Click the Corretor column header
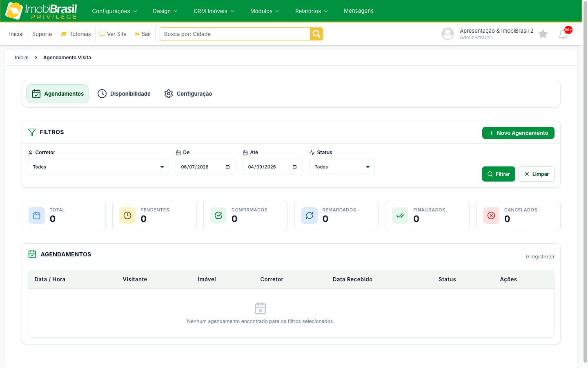 [272, 280]
